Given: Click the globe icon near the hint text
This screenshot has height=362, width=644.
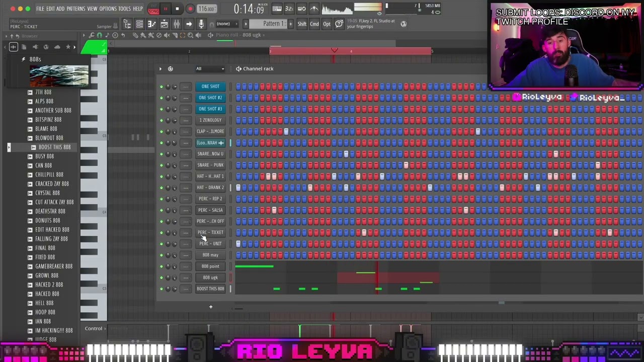Looking at the screenshot, I should tap(404, 24).
